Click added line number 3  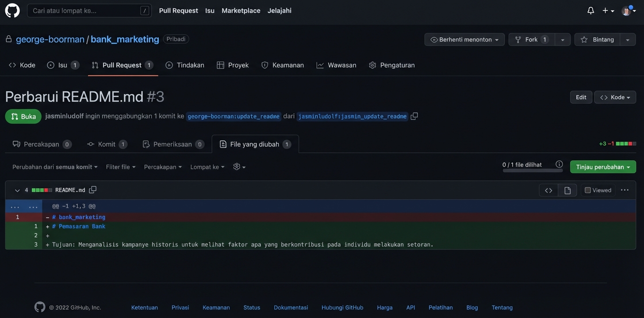coord(36,245)
